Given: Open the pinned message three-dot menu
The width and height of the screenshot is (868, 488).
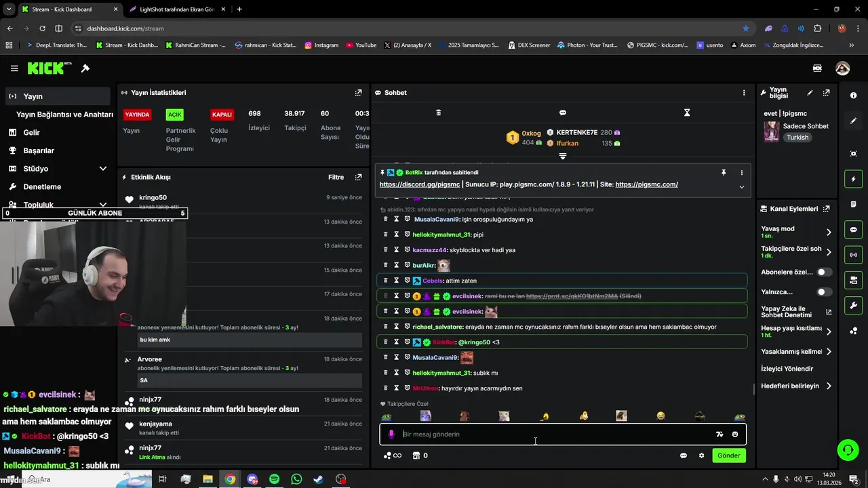Looking at the screenshot, I should click(741, 173).
